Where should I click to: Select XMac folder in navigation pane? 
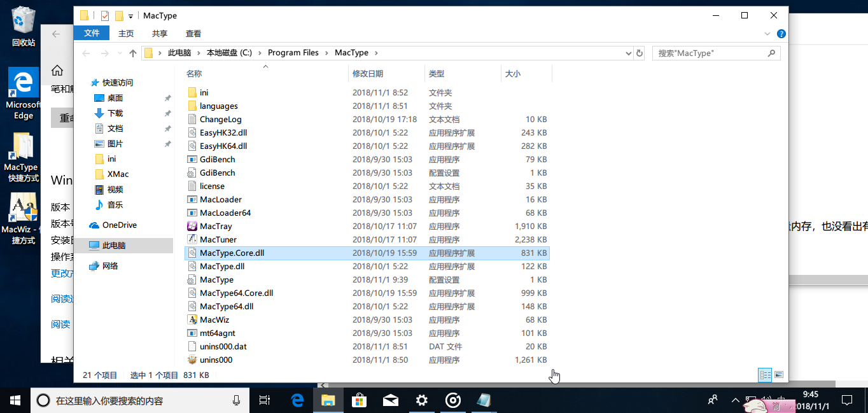point(118,174)
